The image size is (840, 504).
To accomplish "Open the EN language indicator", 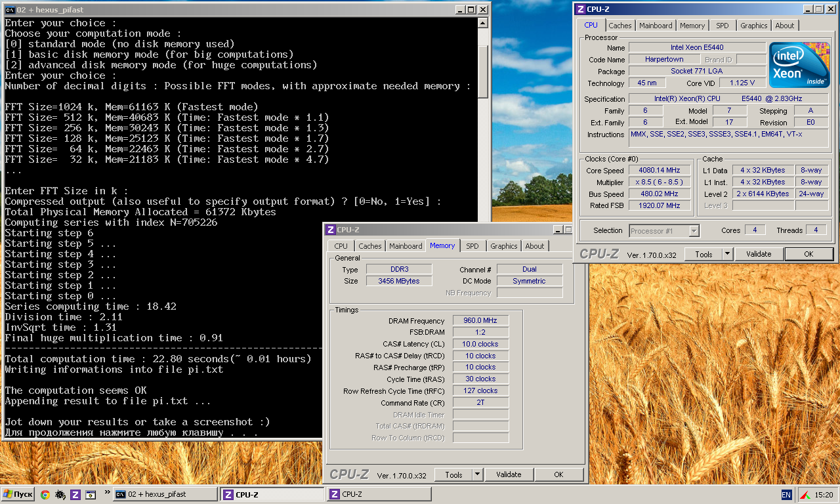I will pyautogui.click(x=786, y=494).
